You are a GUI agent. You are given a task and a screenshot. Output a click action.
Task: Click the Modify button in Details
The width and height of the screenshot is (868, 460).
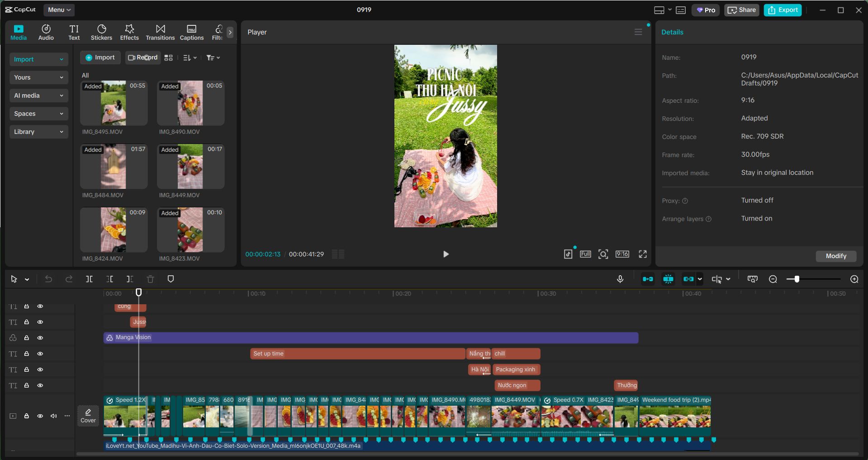click(x=836, y=256)
